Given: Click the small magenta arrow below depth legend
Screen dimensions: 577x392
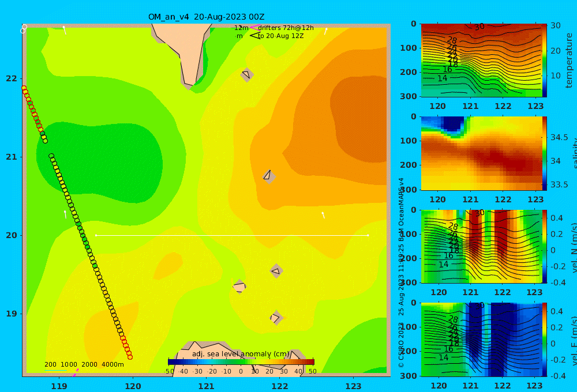Looking at the screenshot, I should coord(76,372).
